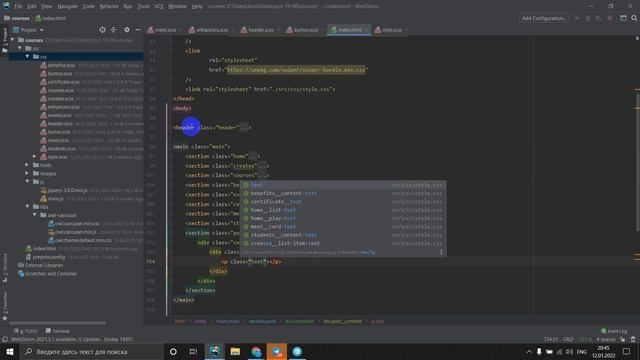
Task: Show hidden system tray icons
Action: point(529,351)
